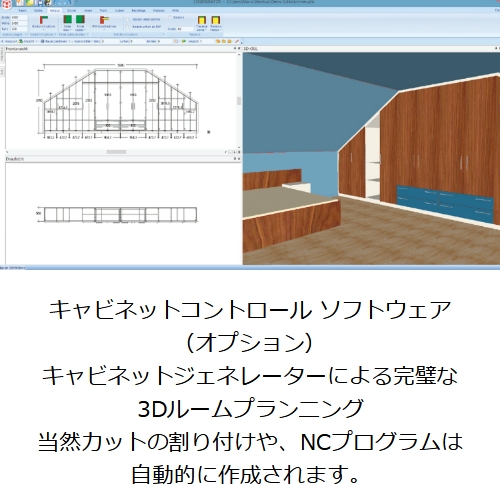The image size is (500, 500).
Task: Click the round red application logo button
Action: tap(6, 4)
